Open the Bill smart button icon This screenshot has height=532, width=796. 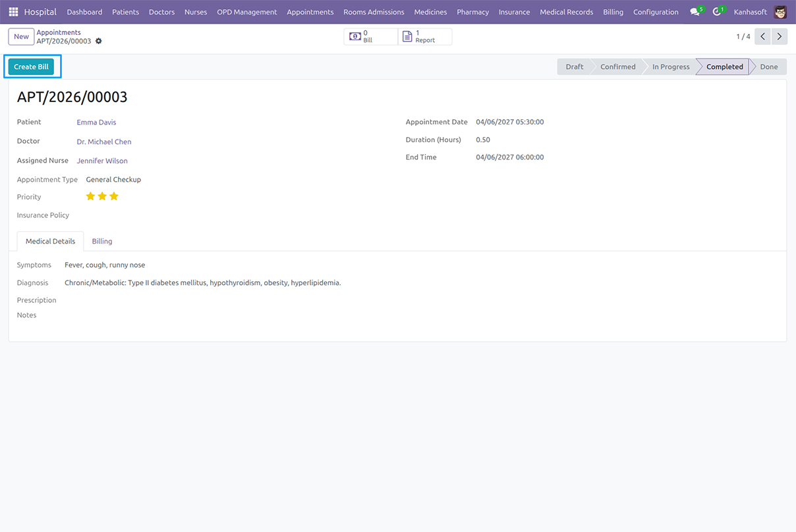[356, 36]
